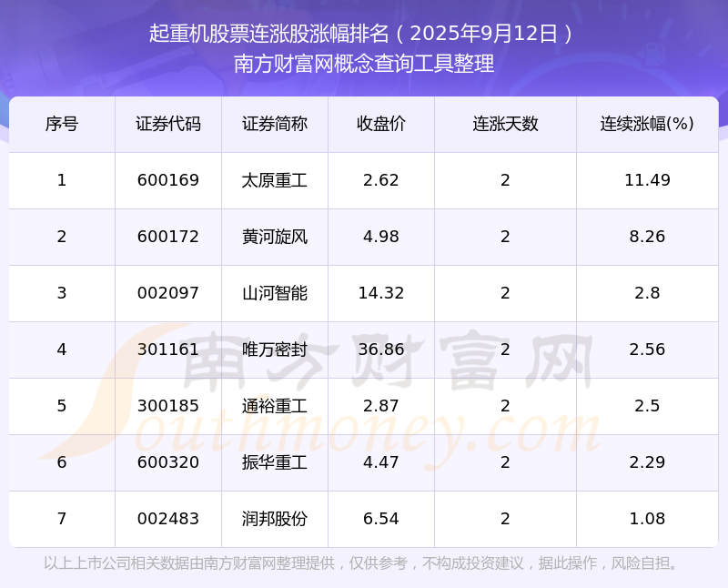
Task: Click the gain value 11.49
Action: pyautogui.click(x=647, y=180)
